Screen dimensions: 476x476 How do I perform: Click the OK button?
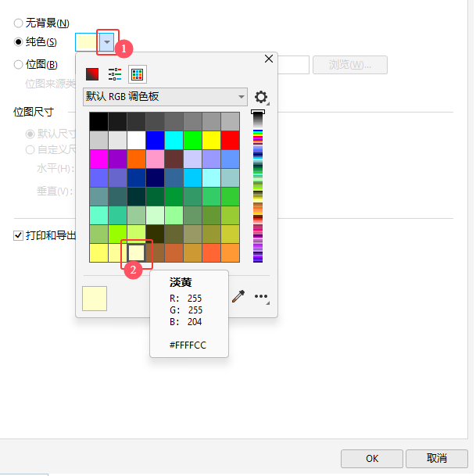tap(372, 458)
